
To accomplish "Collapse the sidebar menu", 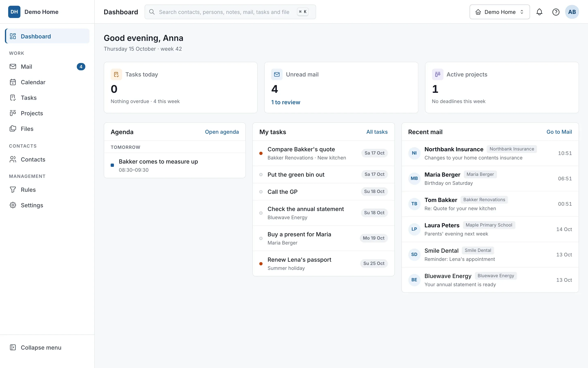I will pos(47,347).
